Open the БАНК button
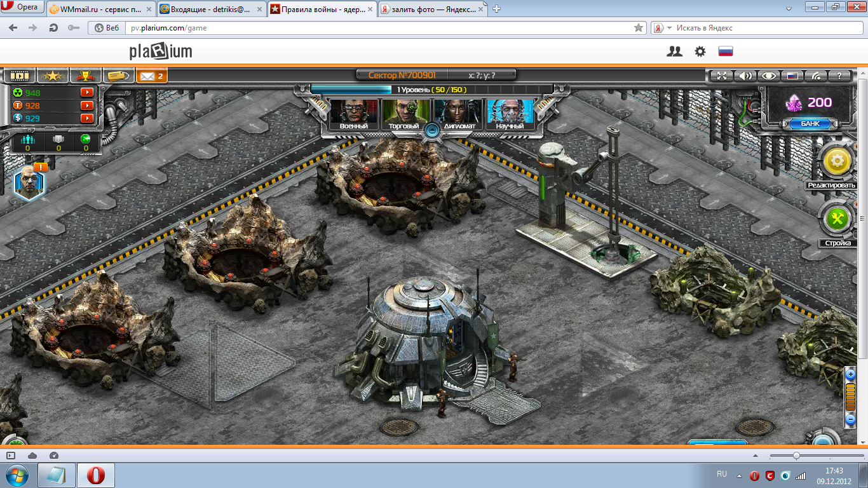Viewport: 868px width, 488px height. pyautogui.click(x=810, y=124)
